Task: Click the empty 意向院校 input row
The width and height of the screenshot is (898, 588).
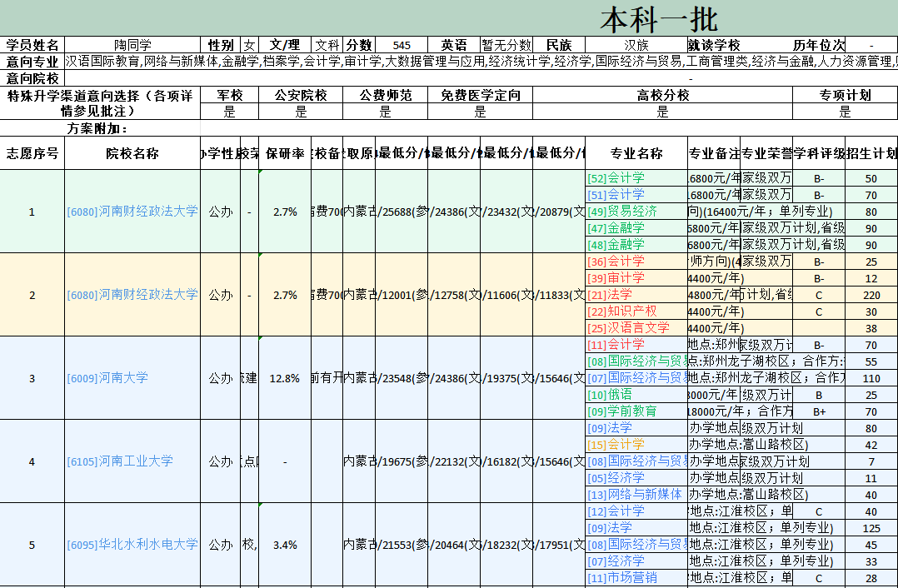Action: [333, 78]
